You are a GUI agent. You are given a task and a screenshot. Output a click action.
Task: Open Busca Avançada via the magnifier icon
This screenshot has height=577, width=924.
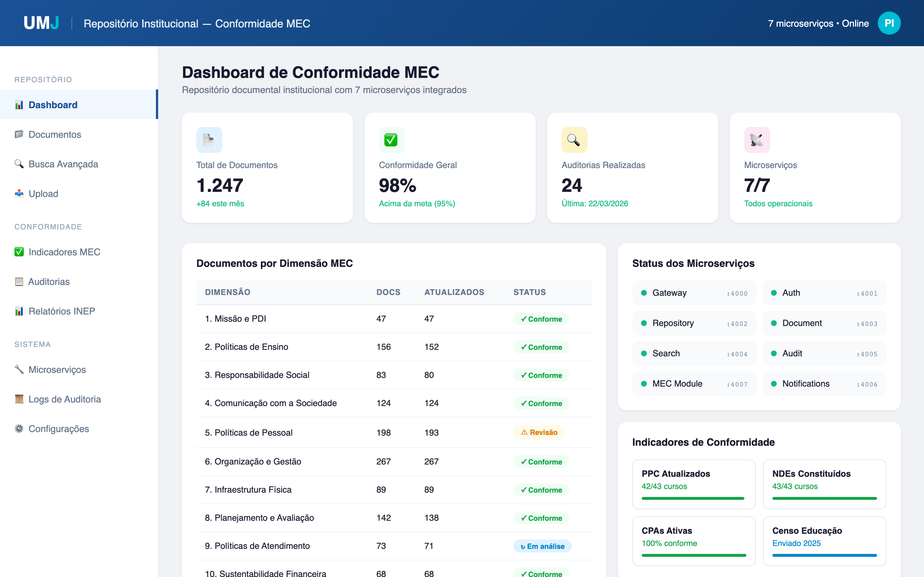pos(19,164)
